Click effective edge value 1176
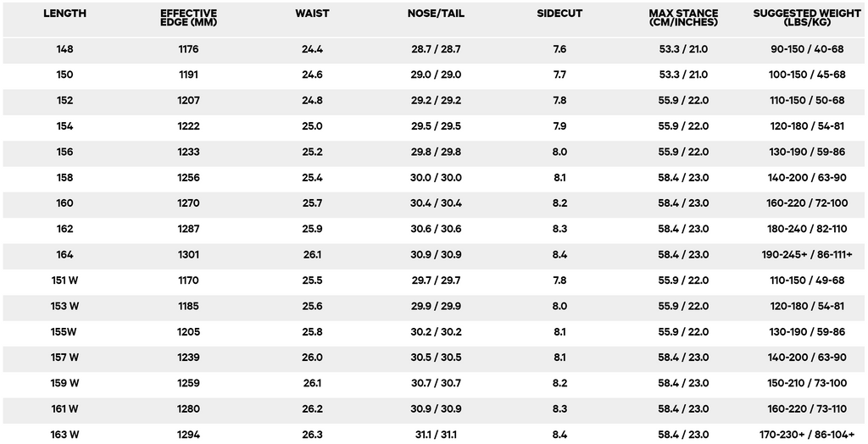The height and width of the screenshot is (444, 868). 188,49
